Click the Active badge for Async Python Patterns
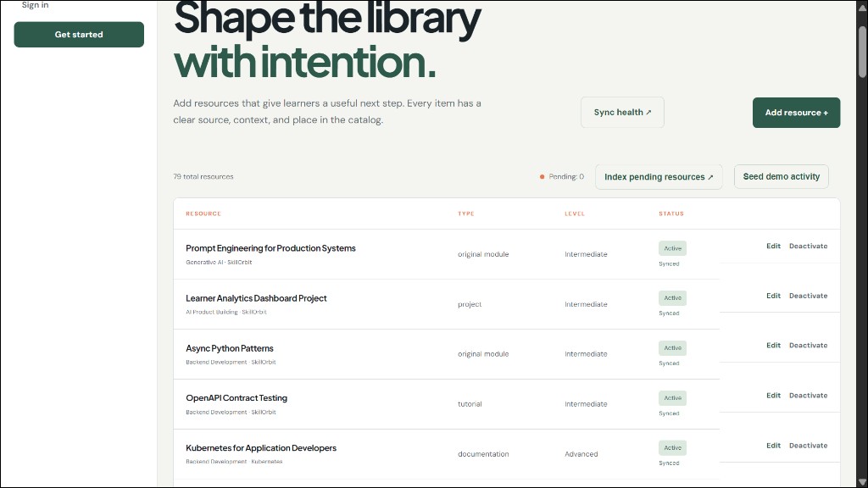The image size is (868, 488). pos(672,348)
